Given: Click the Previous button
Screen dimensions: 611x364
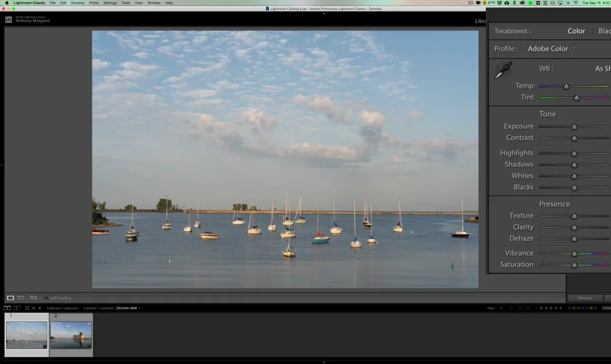Looking at the screenshot, I should point(585,298).
